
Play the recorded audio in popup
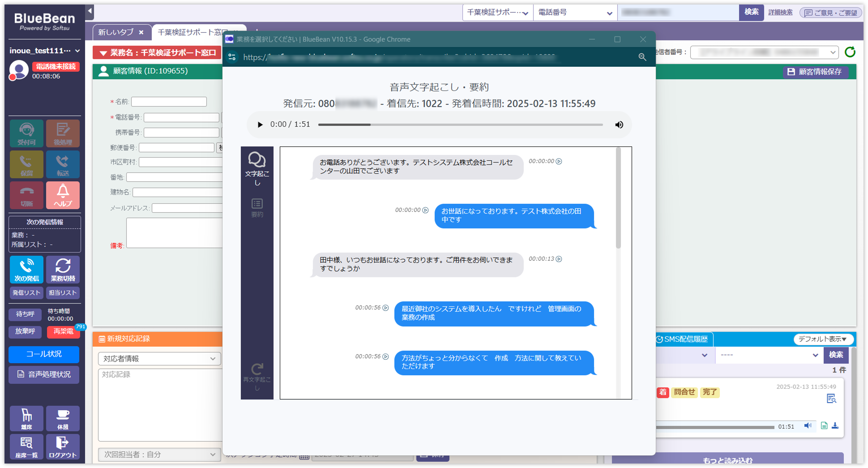[x=260, y=124]
